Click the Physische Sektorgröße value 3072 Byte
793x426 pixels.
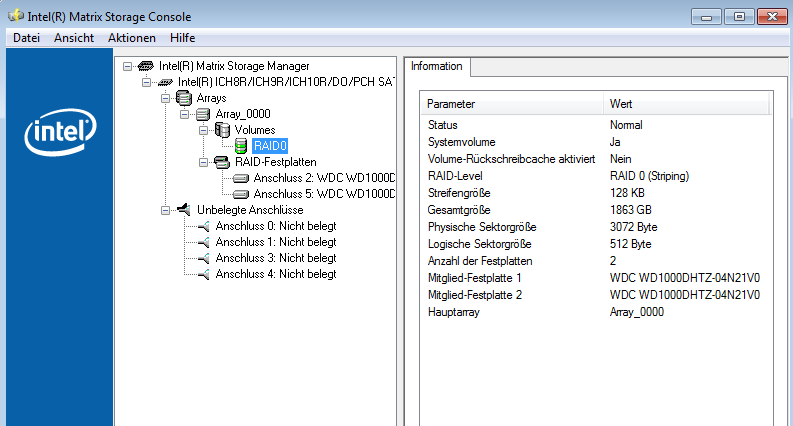pos(634,227)
